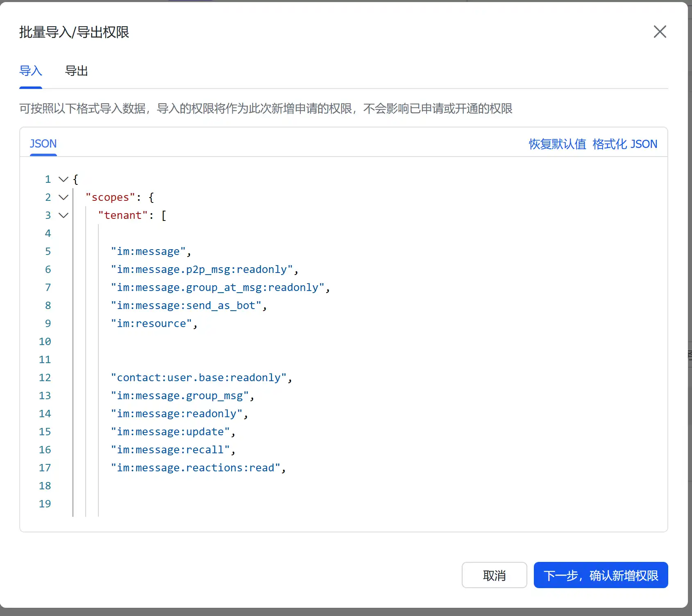Click the im:message:recall scope
The image size is (692, 616).
(170, 449)
